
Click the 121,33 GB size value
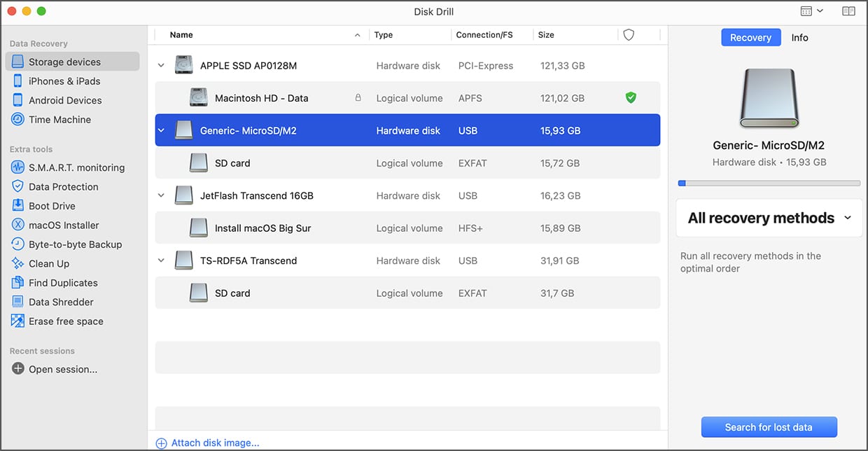click(562, 66)
